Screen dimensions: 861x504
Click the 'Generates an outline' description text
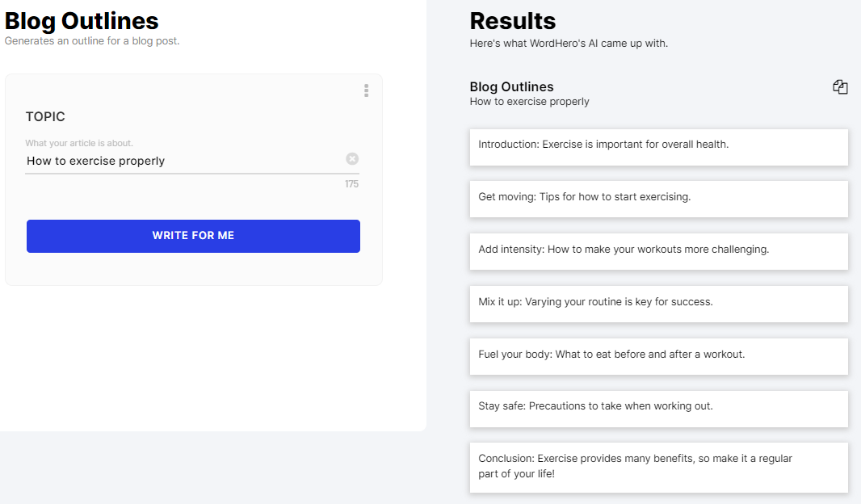92,41
